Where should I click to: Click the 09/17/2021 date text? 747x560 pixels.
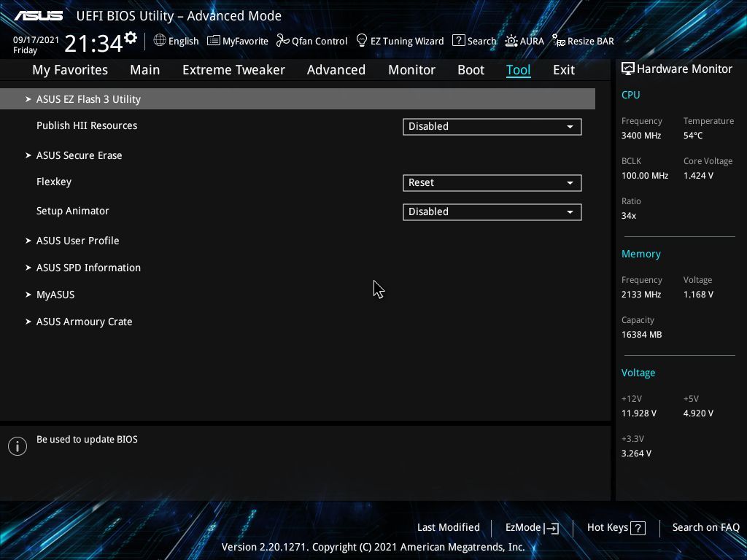pos(36,40)
